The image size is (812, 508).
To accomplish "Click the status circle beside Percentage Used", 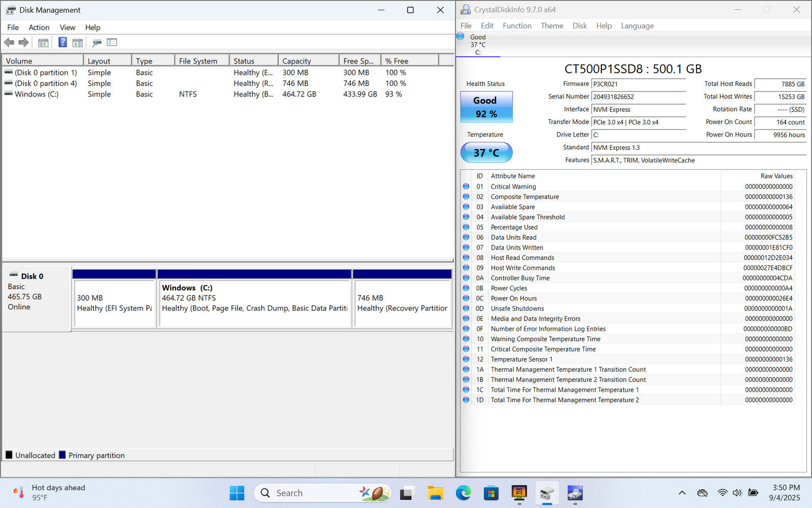I will tap(466, 227).
